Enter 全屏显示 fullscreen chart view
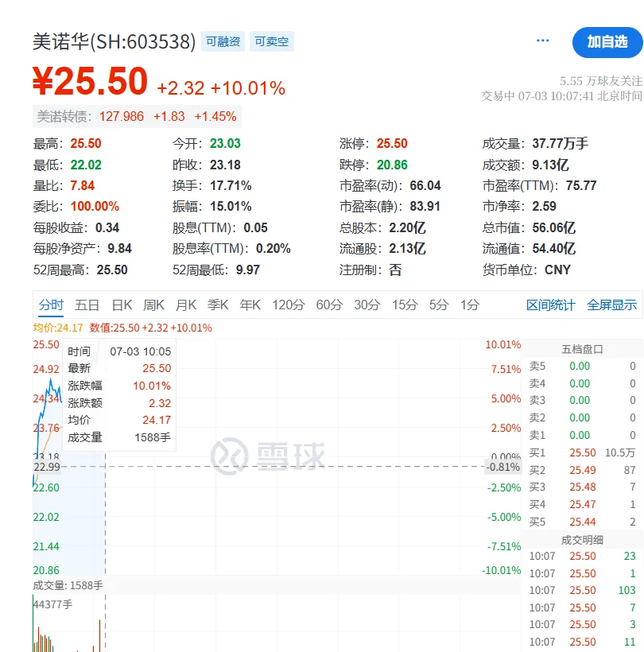This screenshot has height=652, width=644. (x=611, y=305)
